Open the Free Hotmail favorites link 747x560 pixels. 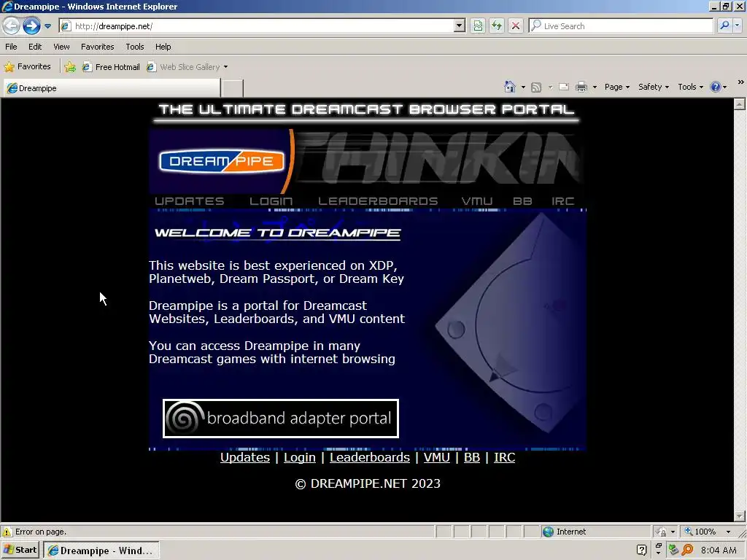coord(111,67)
